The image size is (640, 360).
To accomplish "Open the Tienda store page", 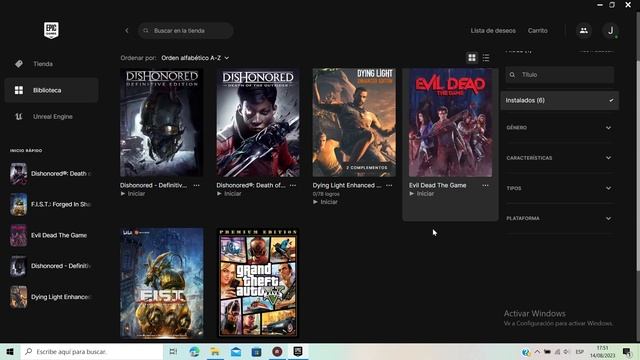I will point(51,64).
